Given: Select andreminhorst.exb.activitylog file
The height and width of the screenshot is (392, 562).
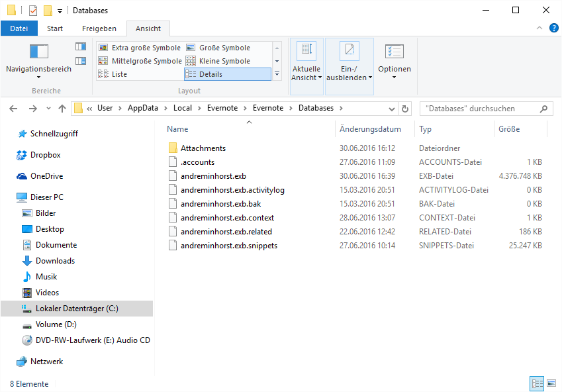Looking at the screenshot, I should 232,190.
